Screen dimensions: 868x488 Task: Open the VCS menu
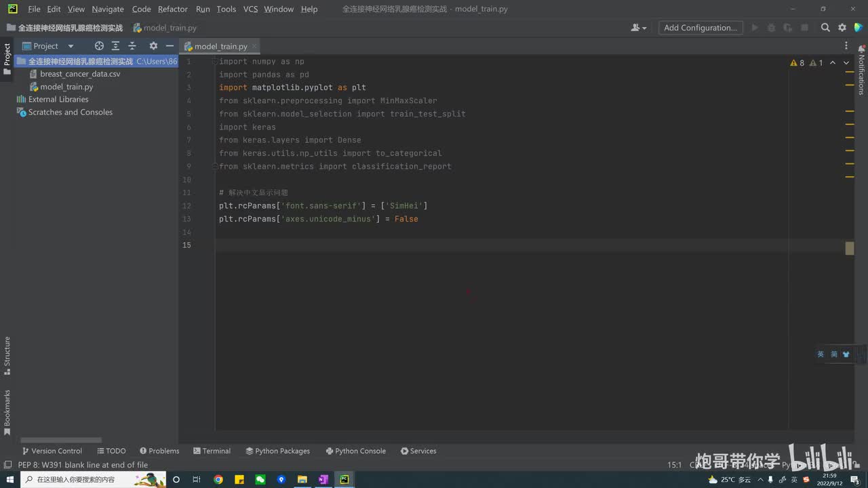(x=250, y=9)
